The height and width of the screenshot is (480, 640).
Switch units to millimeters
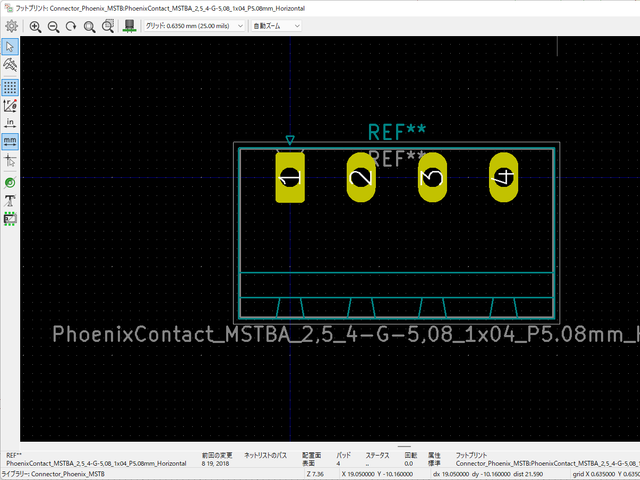point(10,142)
